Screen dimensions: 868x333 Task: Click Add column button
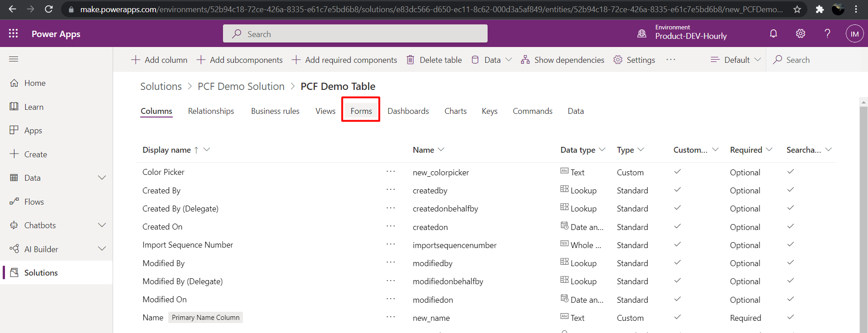point(159,60)
